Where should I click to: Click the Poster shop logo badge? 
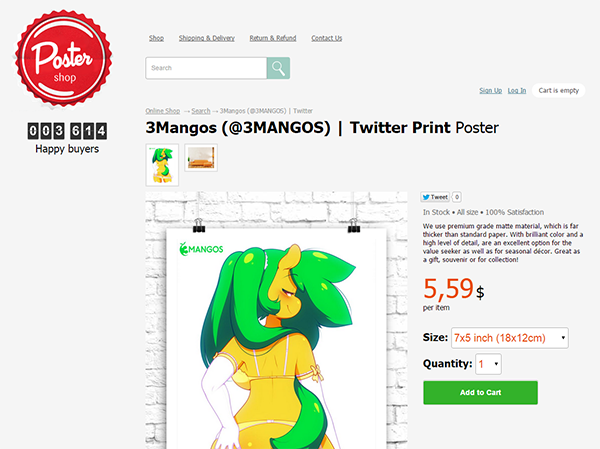point(64,59)
